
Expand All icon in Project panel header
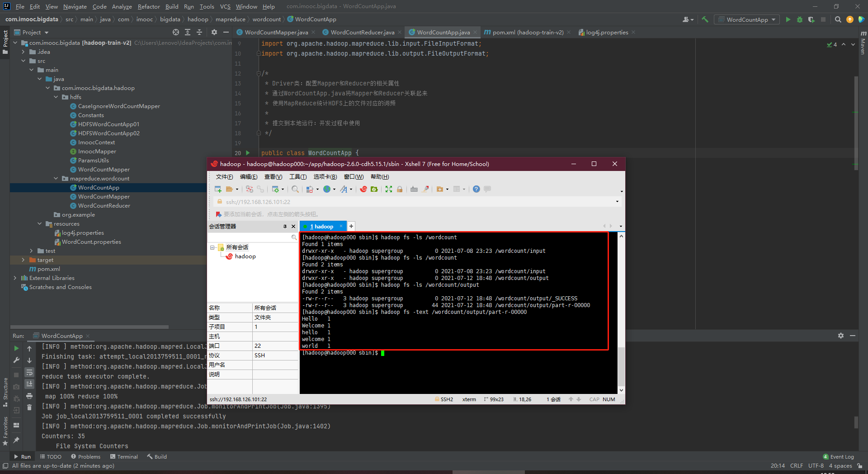click(188, 32)
